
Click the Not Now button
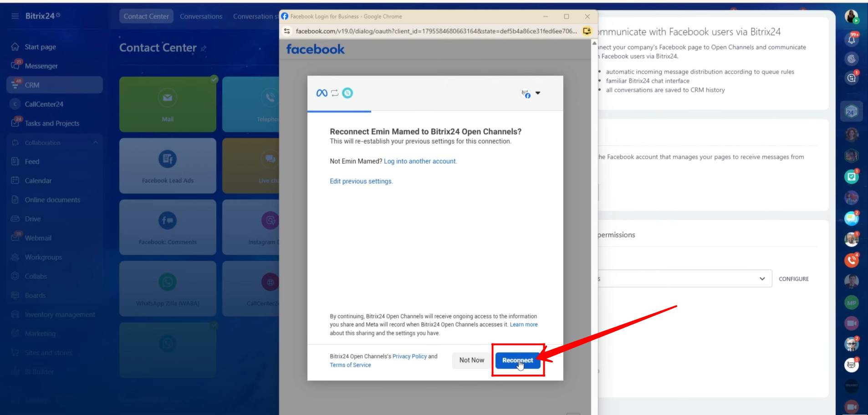click(x=471, y=360)
